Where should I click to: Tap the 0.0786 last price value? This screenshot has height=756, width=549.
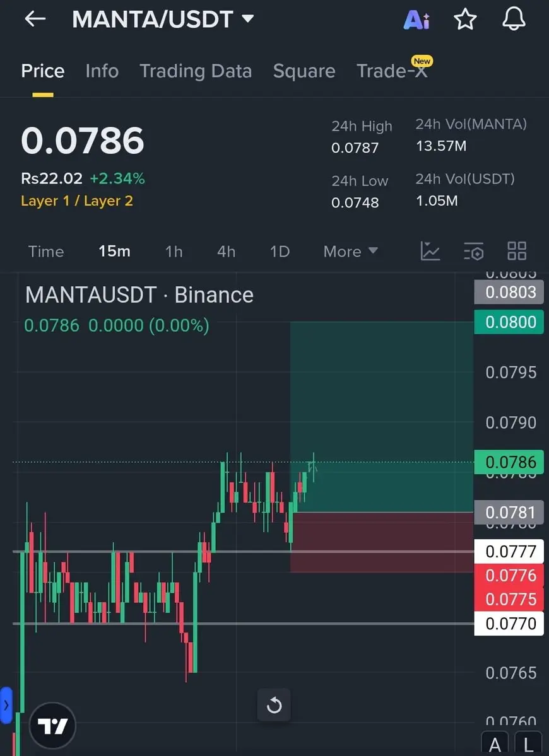pyautogui.click(x=83, y=141)
